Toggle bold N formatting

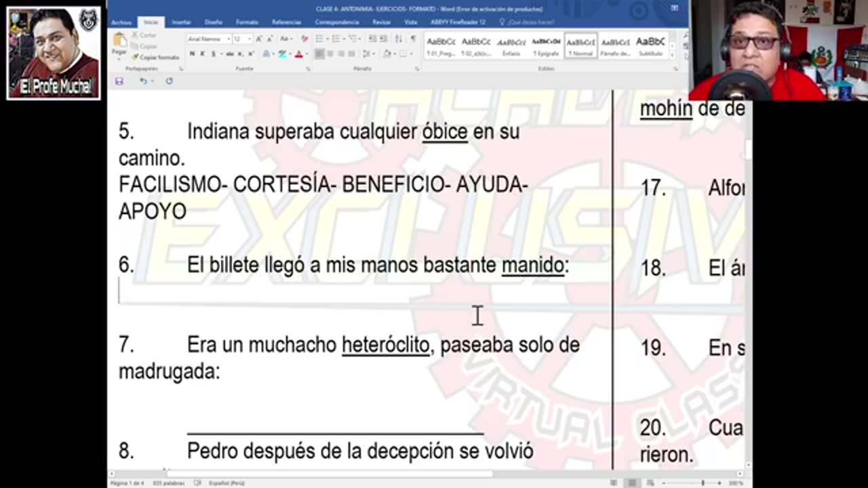(193, 54)
